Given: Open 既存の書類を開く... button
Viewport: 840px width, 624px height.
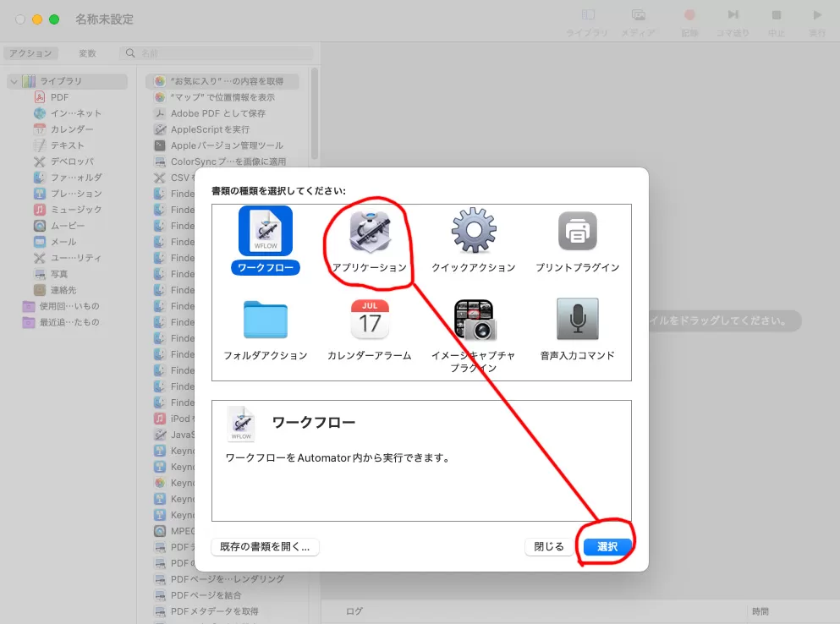Looking at the screenshot, I should point(265,547).
